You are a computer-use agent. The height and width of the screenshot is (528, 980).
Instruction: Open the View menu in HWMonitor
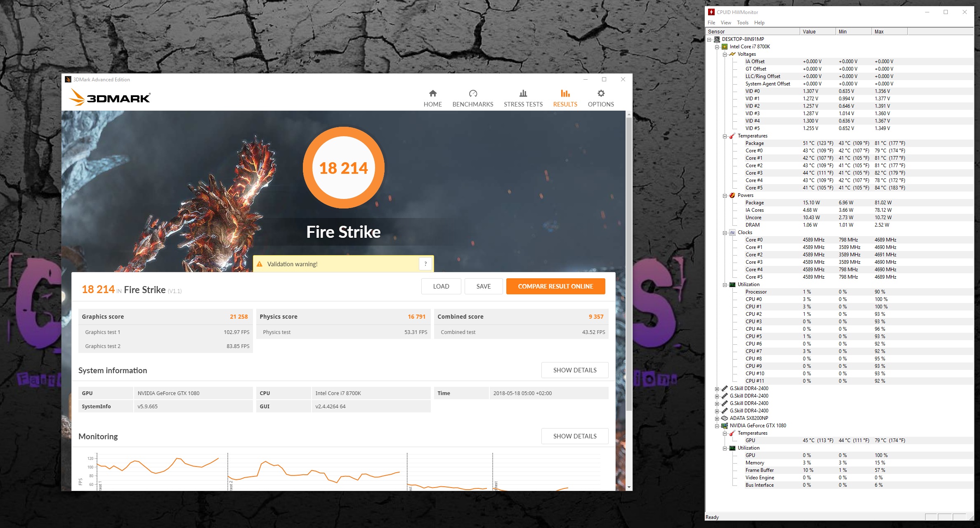click(x=726, y=23)
